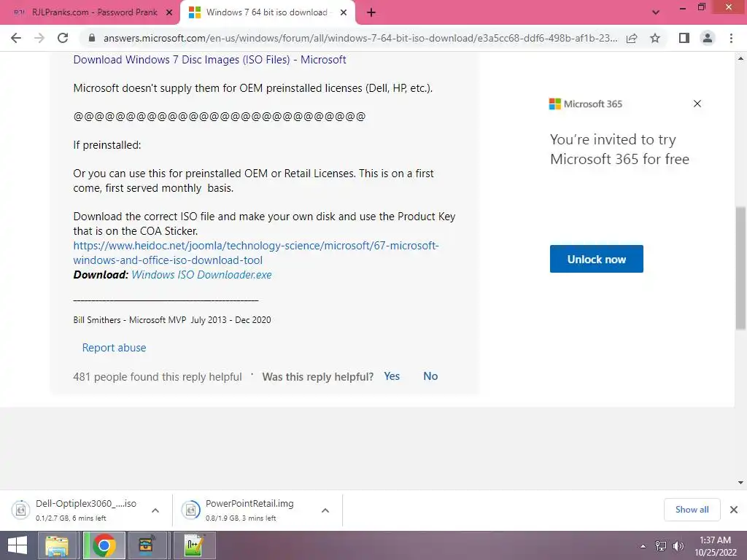Open Download Windows 7 Disc Images link
The width and height of the screenshot is (747, 560).
pyautogui.click(x=209, y=60)
